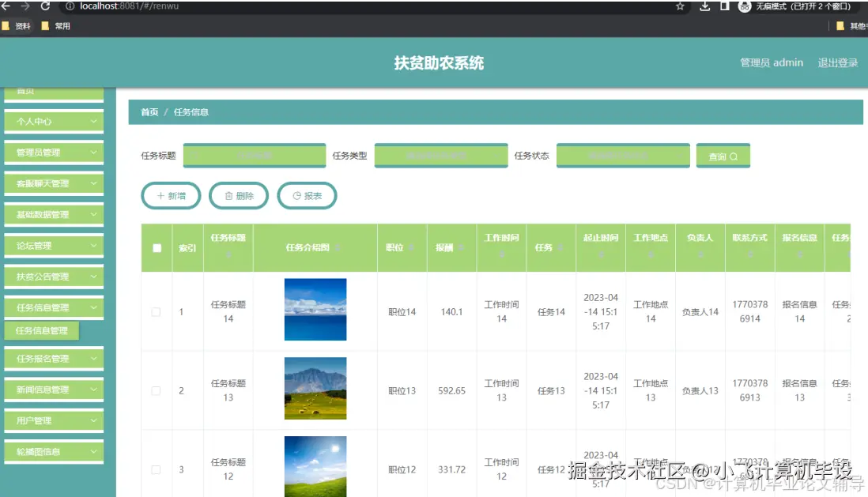Click the 删除 trash icon
Screen dimensions: 868x497
(x=228, y=194)
